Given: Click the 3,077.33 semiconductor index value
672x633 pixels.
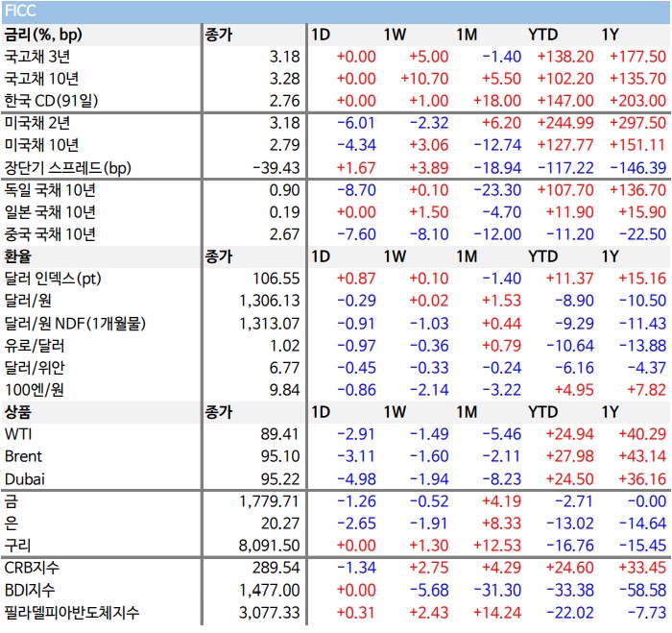Looking at the screenshot, I should pos(270,613).
